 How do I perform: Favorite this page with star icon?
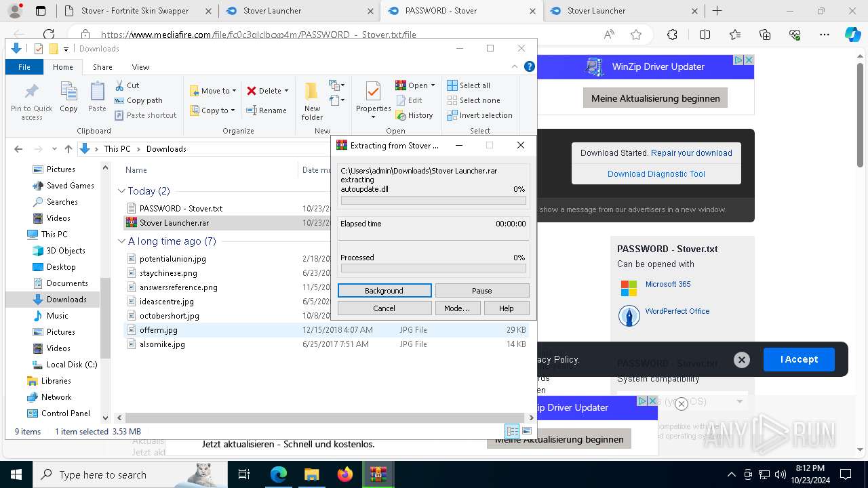pos(636,35)
